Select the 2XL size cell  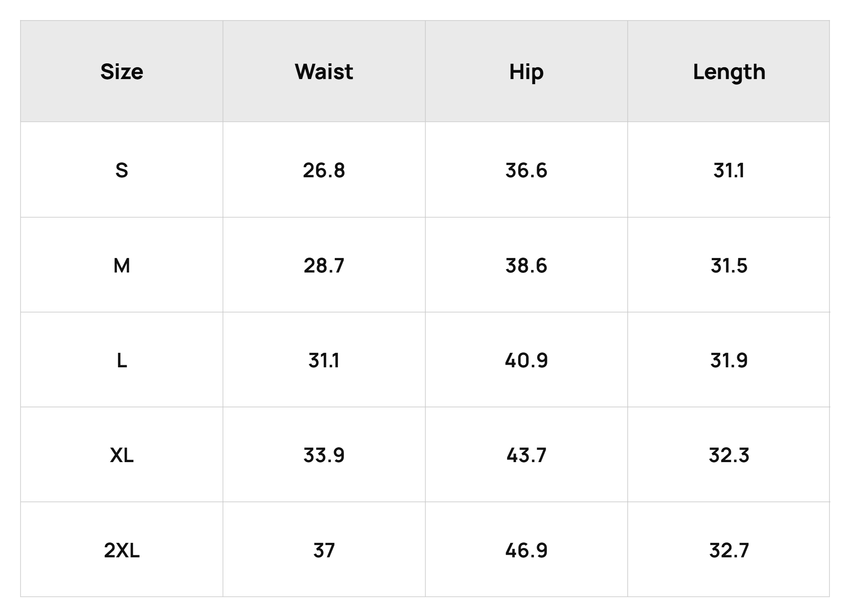(122, 550)
